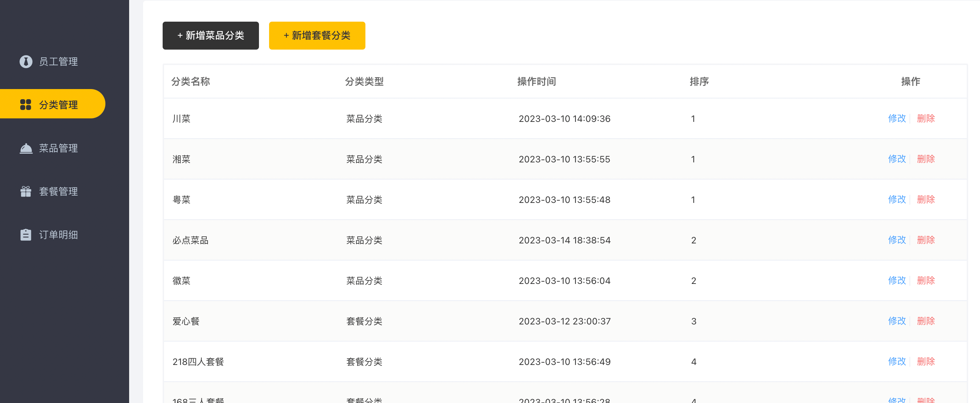Open 套餐管理 menu item
This screenshot has width=980, height=403.
[58, 191]
